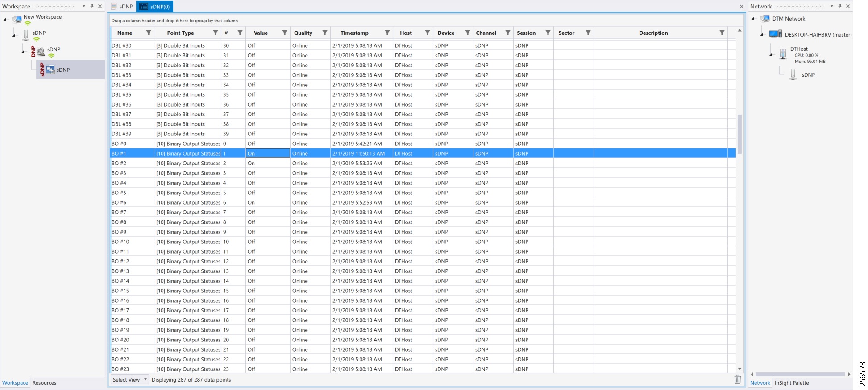This screenshot has height=390, width=868.
Task: Click the Description column filter icon
Action: tap(722, 33)
